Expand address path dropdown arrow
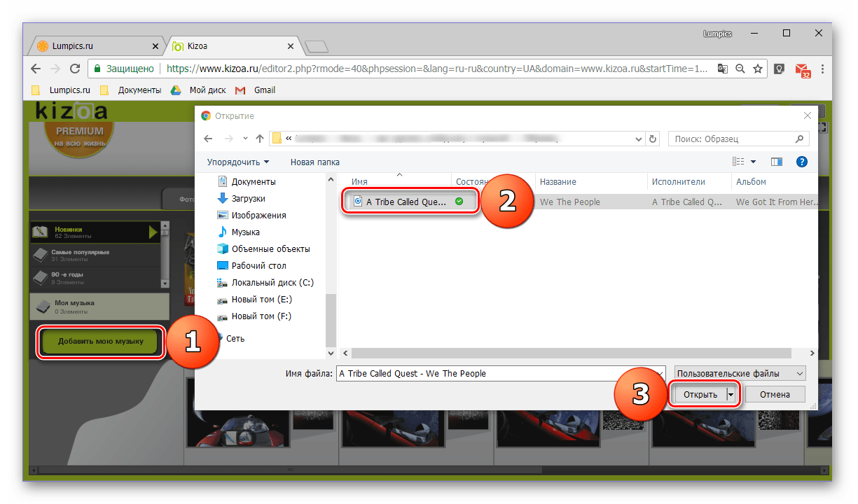Image resolution: width=858 pixels, height=504 pixels. coord(638,139)
